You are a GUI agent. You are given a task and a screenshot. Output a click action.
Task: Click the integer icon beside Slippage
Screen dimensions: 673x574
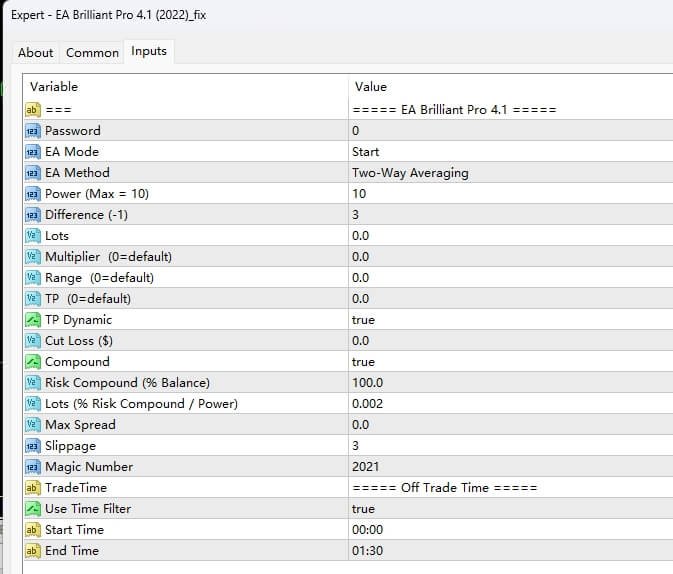33,446
